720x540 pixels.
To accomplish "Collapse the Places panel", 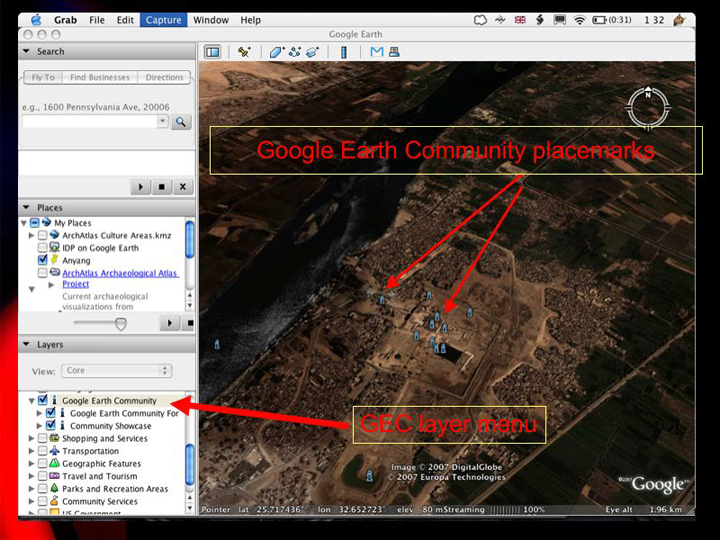I will [26, 207].
